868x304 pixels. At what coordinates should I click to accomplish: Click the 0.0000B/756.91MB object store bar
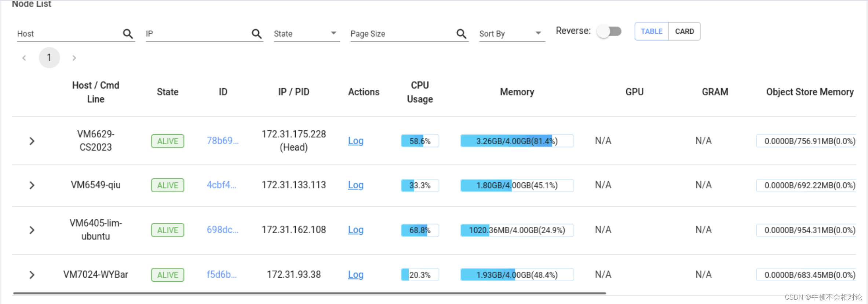click(x=806, y=141)
